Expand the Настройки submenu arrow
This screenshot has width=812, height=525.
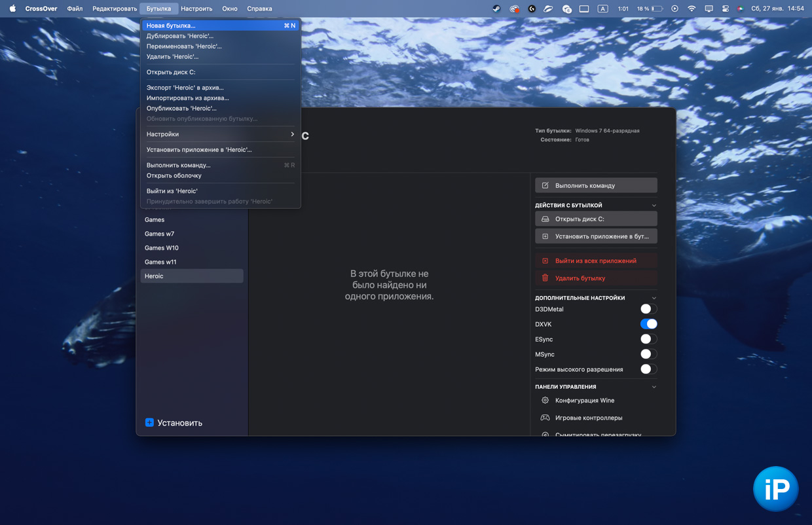(x=292, y=134)
